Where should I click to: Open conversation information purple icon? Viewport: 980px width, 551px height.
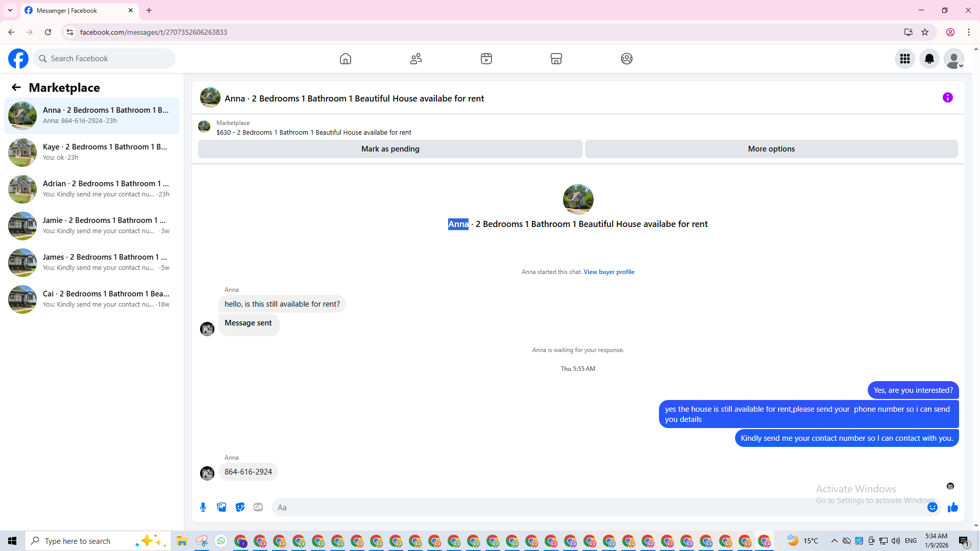click(x=947, y=97)
